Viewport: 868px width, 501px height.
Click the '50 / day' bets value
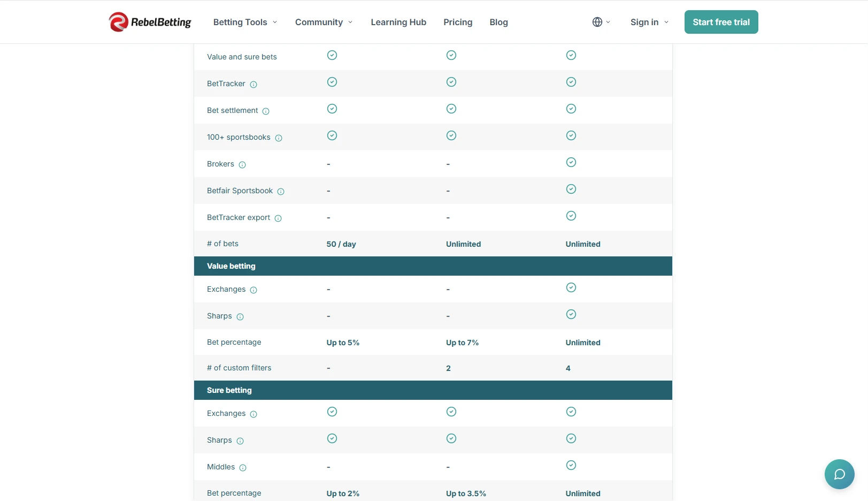pyautogui.click(x=341, y=244)
